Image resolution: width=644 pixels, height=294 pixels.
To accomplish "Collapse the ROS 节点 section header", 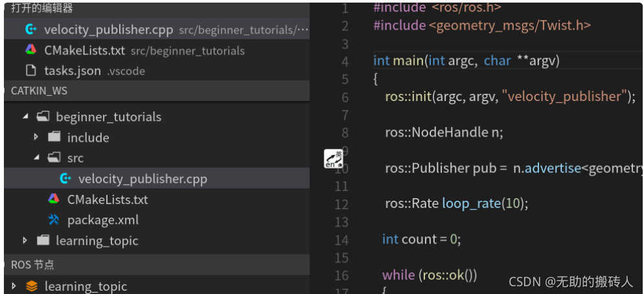I will pyautogui.click(x=157, y=265).
